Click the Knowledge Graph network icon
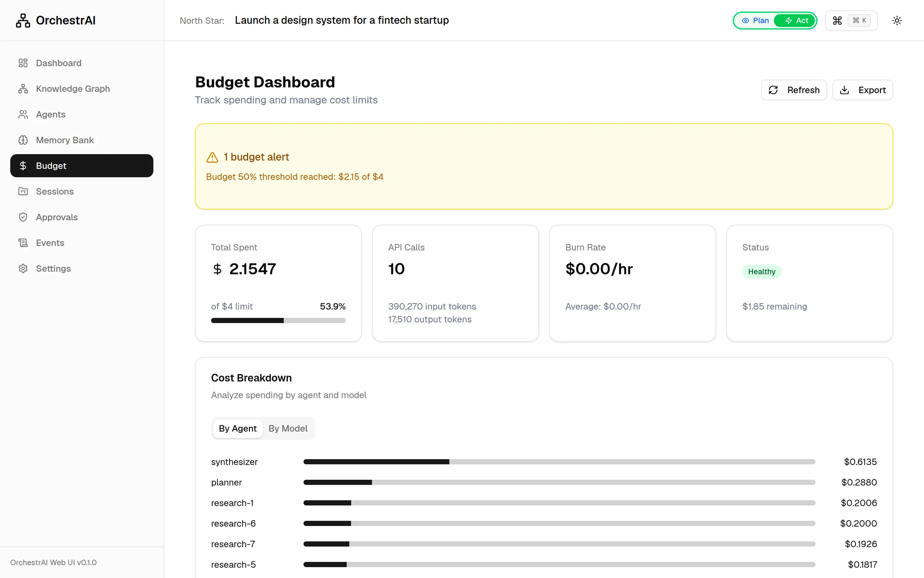The image size is (924, 578). click(23, 89)
